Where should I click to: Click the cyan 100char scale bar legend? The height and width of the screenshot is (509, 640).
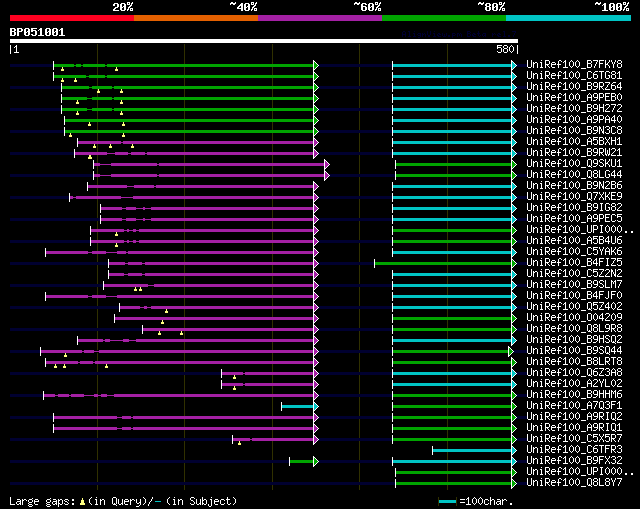click(x=447, y=501)
